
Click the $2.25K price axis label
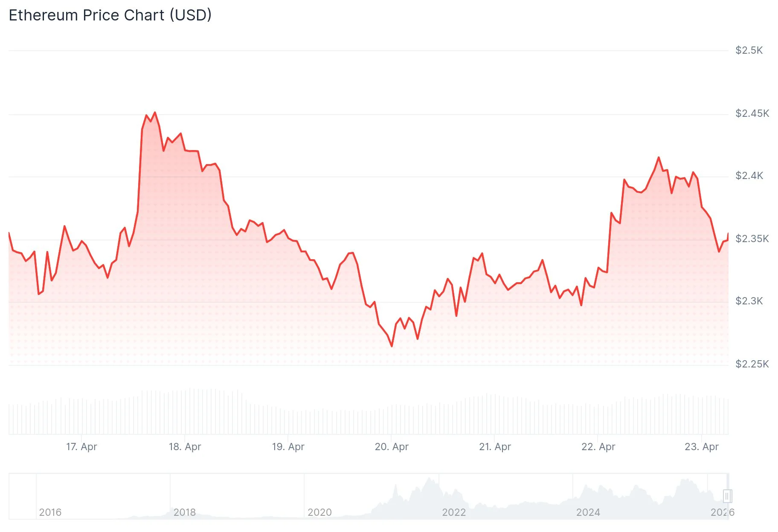(x=752, y=364)
